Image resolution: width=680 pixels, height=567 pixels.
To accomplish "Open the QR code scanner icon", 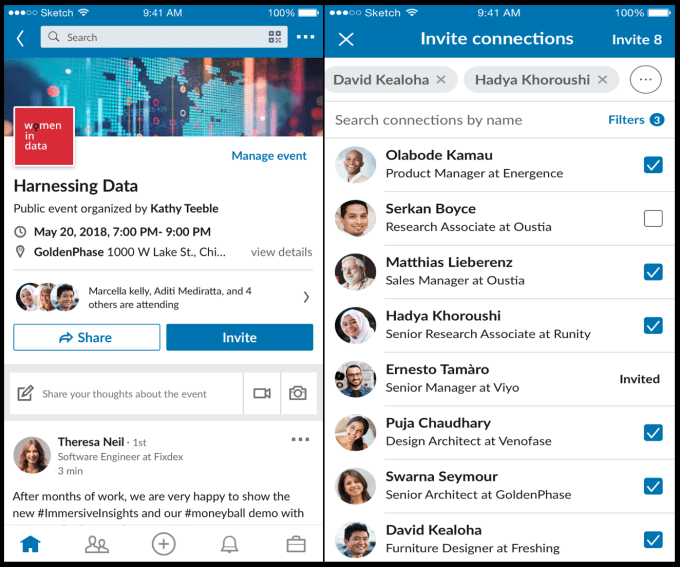I will (275, 37).
